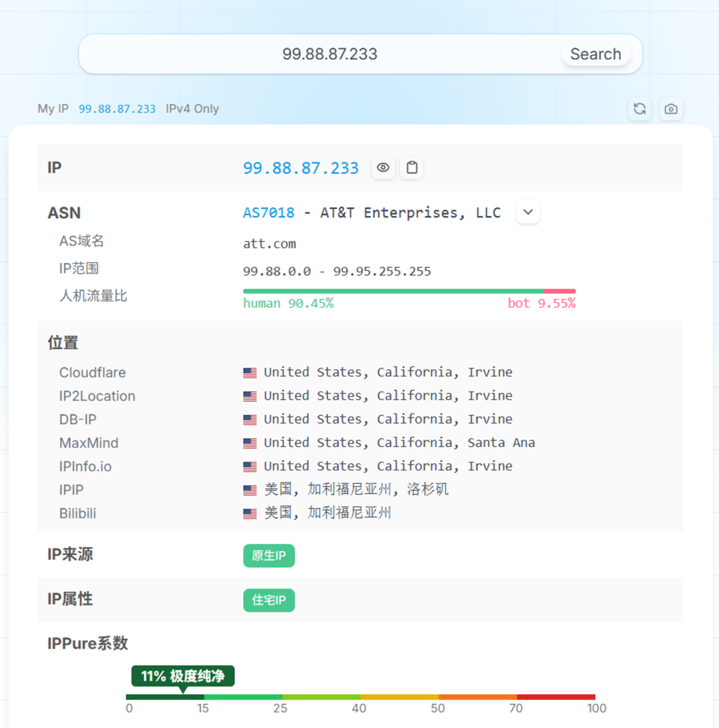Click the Cloudflare source label
This screenshot has height=728, width=719.
click(93, 372)
